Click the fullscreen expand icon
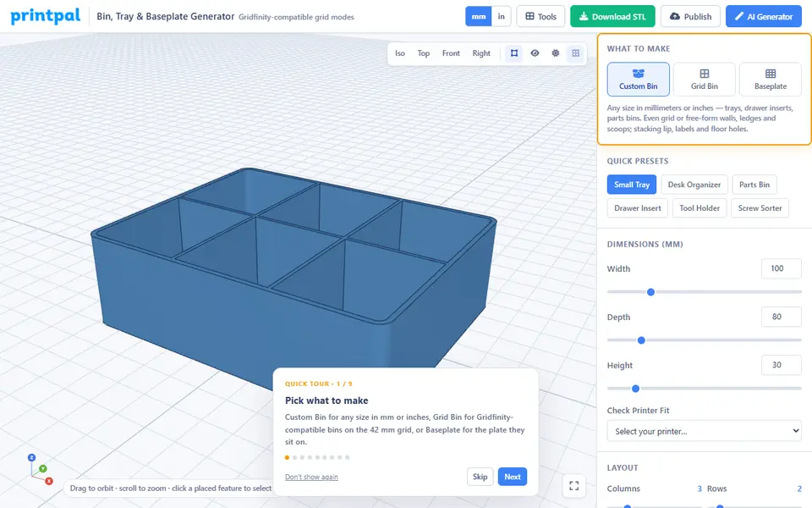The width and height of the screenshot is (812, 508). pos(573,486)
